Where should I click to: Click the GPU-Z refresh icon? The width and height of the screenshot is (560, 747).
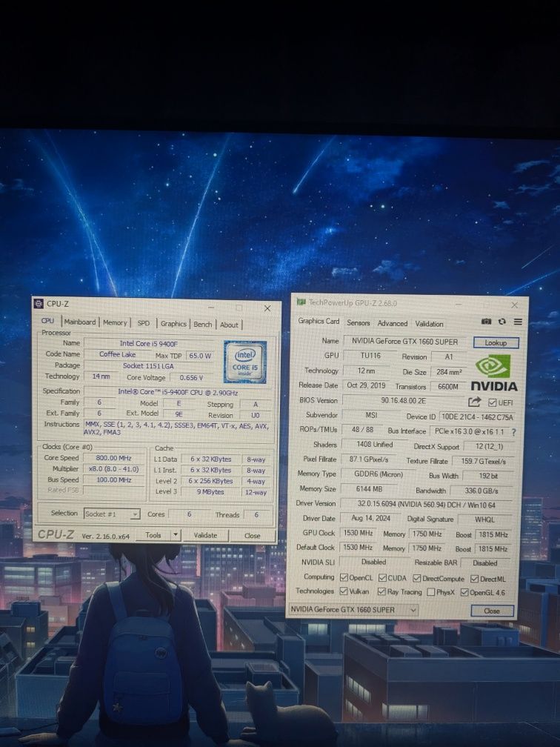coord(502,322)
